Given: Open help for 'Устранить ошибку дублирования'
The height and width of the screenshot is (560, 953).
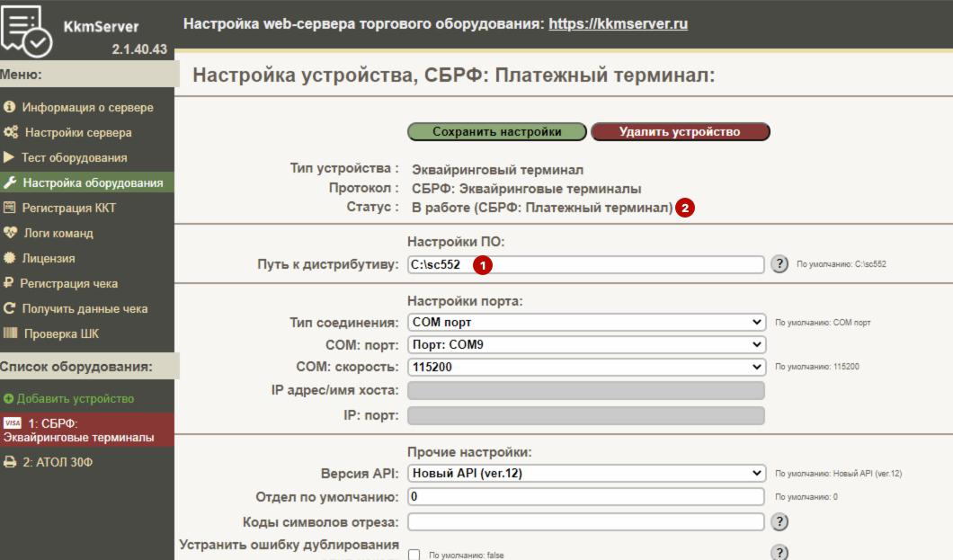Looking at the screenshot, I should click(x=779, y=552).
